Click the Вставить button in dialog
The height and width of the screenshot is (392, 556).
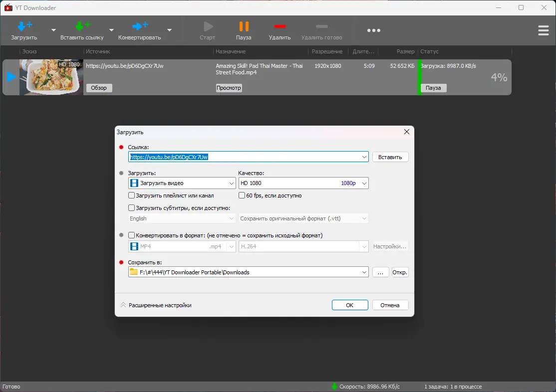(390, 157)
